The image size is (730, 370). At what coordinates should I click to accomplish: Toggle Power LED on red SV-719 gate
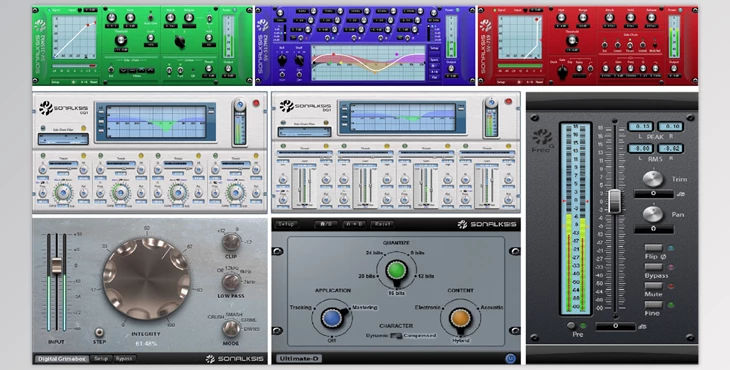point(681,10)
